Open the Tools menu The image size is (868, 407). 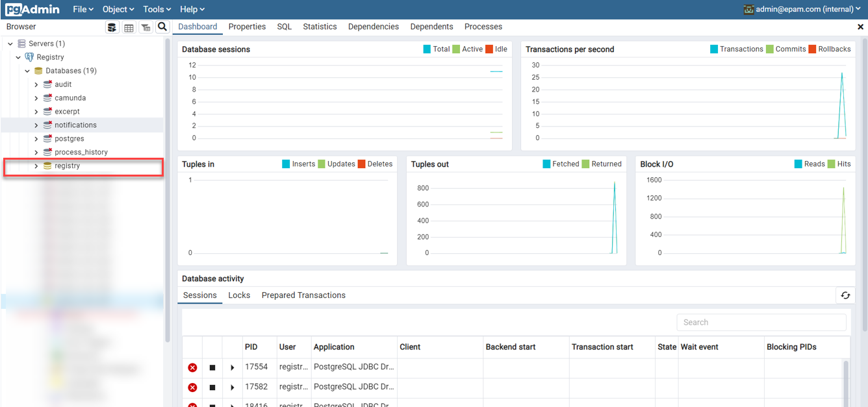click(157, 9)
